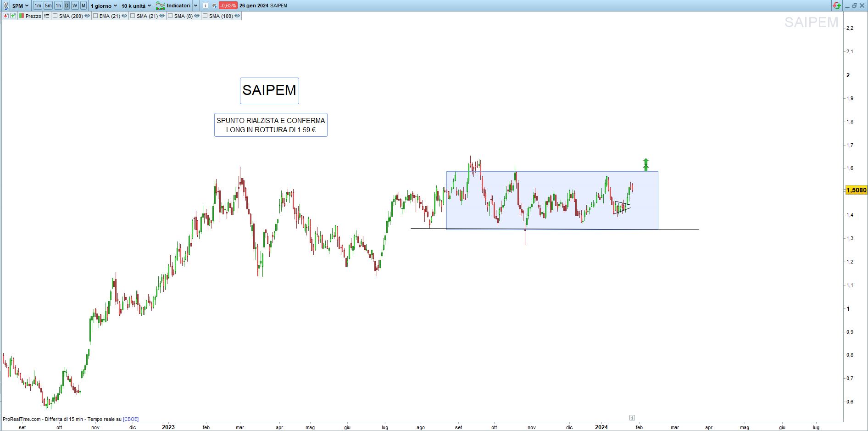Screen dimensions: 868x431
Task: Open the indicator list icon next to Prezzo
Action: (46, 16)
